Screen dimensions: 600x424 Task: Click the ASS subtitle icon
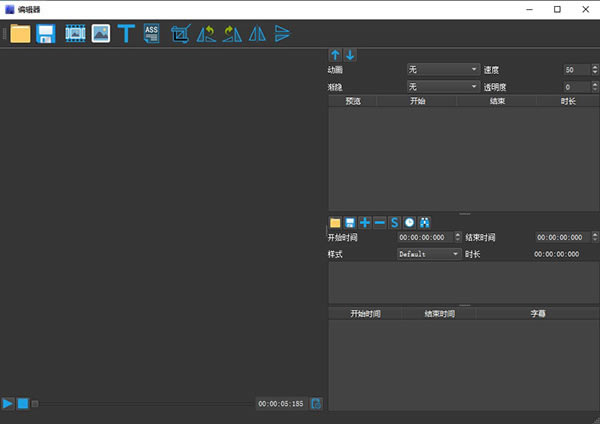point(152,34)
